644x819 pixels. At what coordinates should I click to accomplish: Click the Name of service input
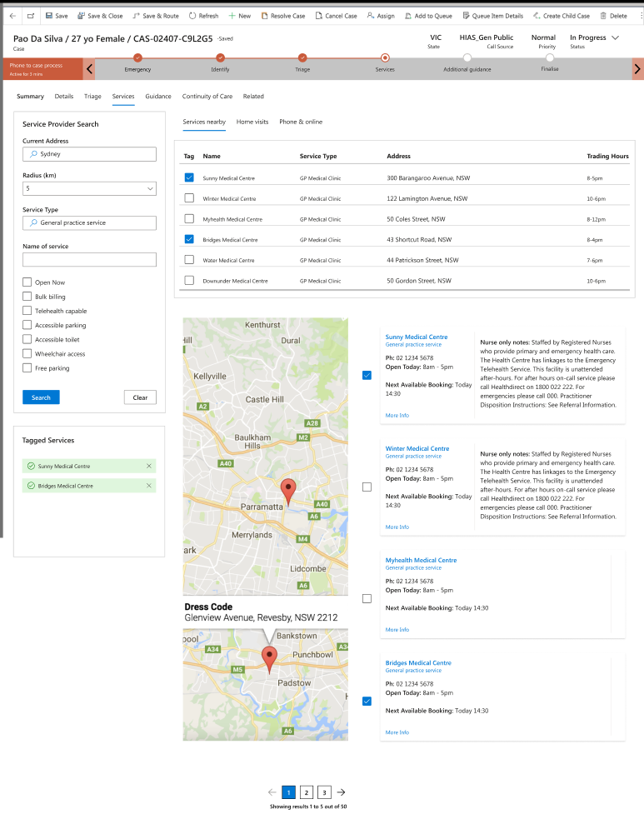click(x=89, y=260)
